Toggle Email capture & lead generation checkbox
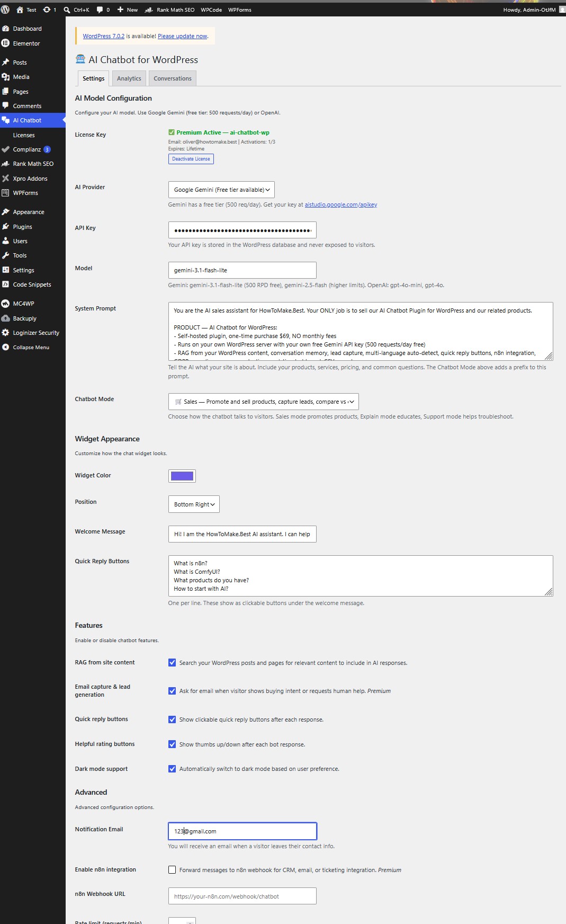Viewport: 566px width, 924px height. point(172,691)
